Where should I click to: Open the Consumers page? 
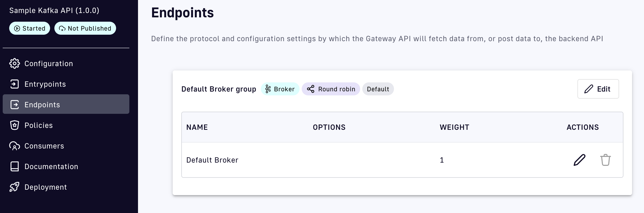coord(44,146)
